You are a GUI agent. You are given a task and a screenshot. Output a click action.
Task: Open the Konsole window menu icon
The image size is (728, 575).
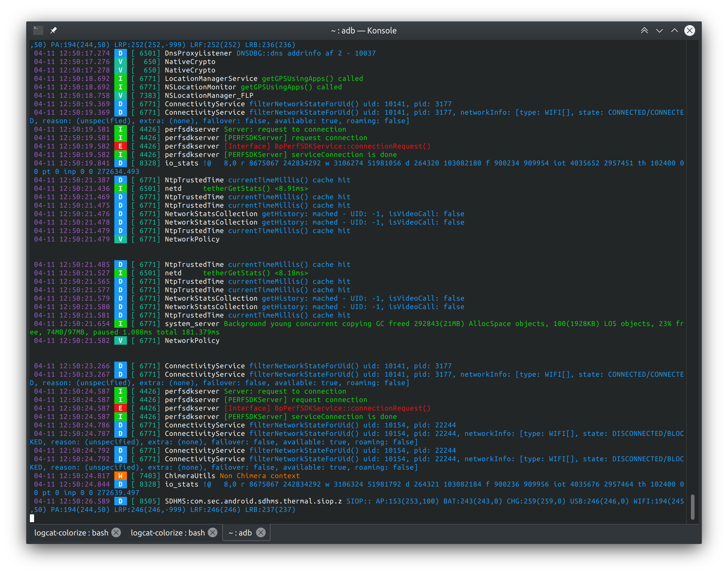click(x=38, y=30)
